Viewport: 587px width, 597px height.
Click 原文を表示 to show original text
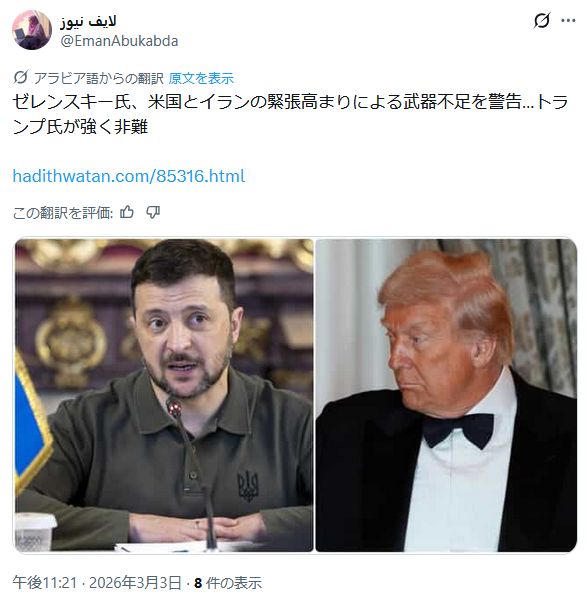201,78
